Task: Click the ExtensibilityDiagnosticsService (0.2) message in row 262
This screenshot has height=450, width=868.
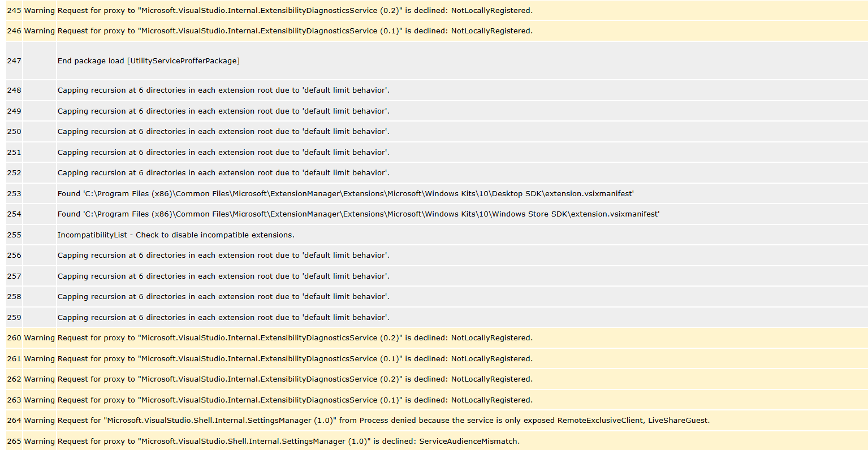Action: (295, 379)
